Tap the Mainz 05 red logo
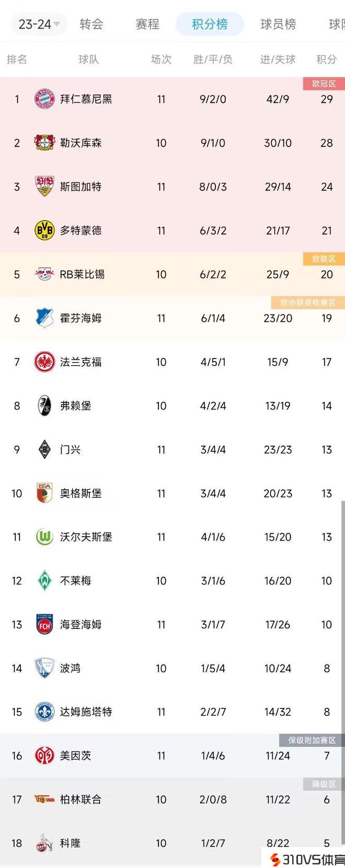This screenshot has height=868, width=345. click(x=44, y=756)
